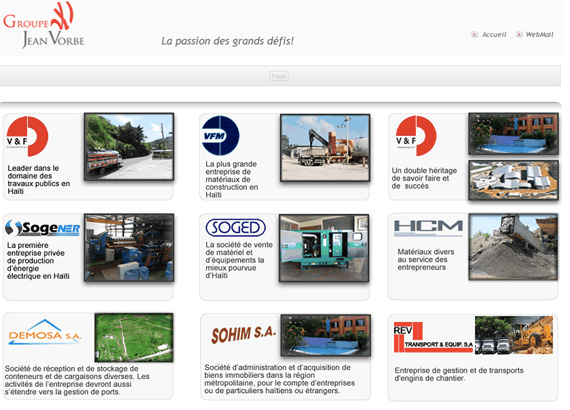
Task: Click the Sogener logo
Action: coord(43,228)
